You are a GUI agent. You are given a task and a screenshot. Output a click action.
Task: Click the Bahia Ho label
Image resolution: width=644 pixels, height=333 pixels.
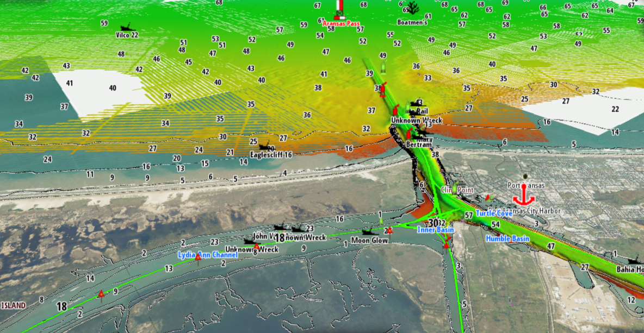[x=630, y=269]
